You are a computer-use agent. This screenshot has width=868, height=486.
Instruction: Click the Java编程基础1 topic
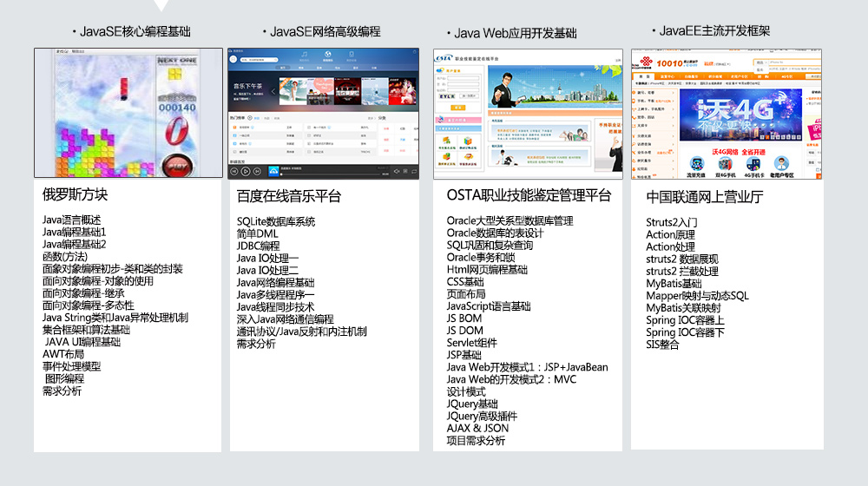pyautogui.click(x=74, y=232)
